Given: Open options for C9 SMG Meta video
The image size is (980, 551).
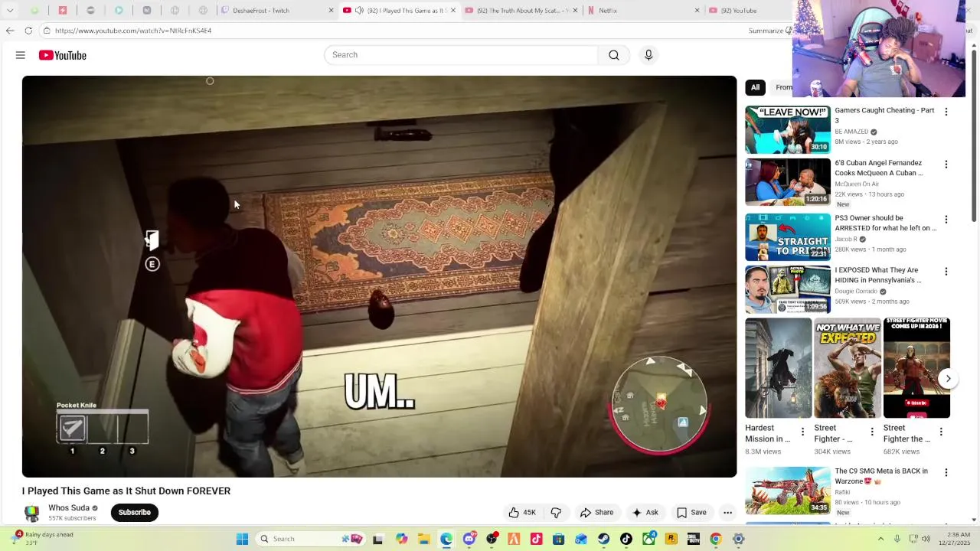Looking at the screenshot, I should [x=946, y=473].
